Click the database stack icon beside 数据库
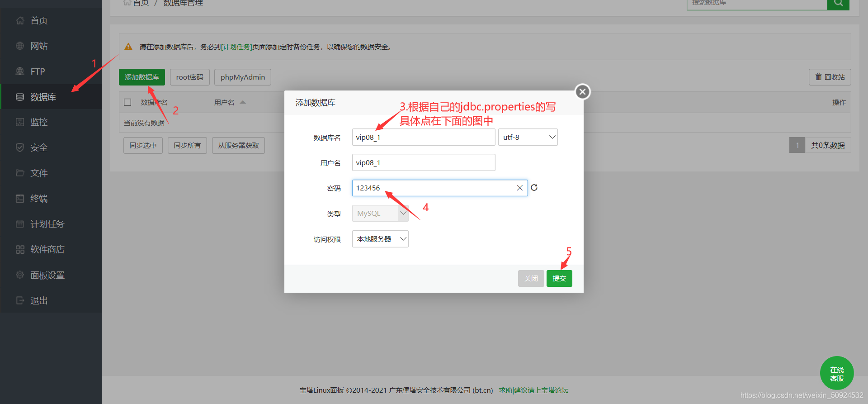868x404 pixels. tap(20, 97)
